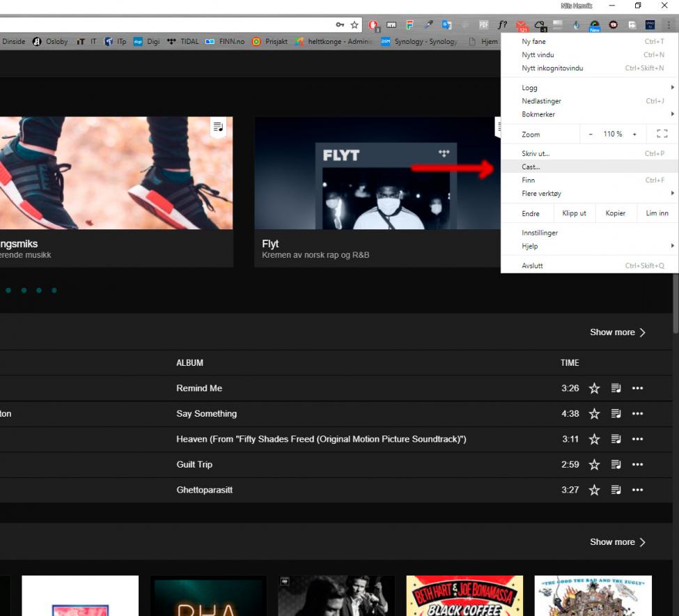
Task: Open the Remind Me album link
Action: pyautogui.click(x=199, y=388)
